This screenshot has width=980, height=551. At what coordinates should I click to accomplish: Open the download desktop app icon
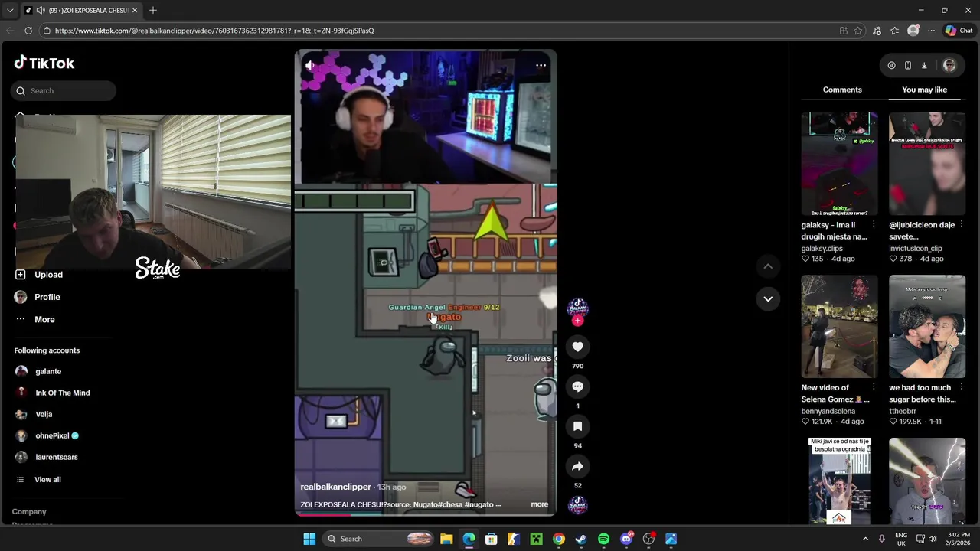click(x=924, y=66)
